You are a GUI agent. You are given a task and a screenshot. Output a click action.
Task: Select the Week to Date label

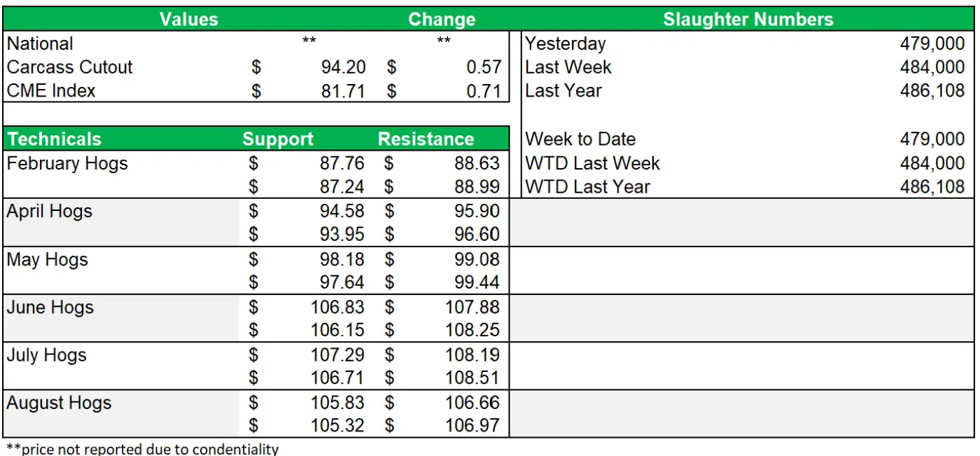click(580, 139)
